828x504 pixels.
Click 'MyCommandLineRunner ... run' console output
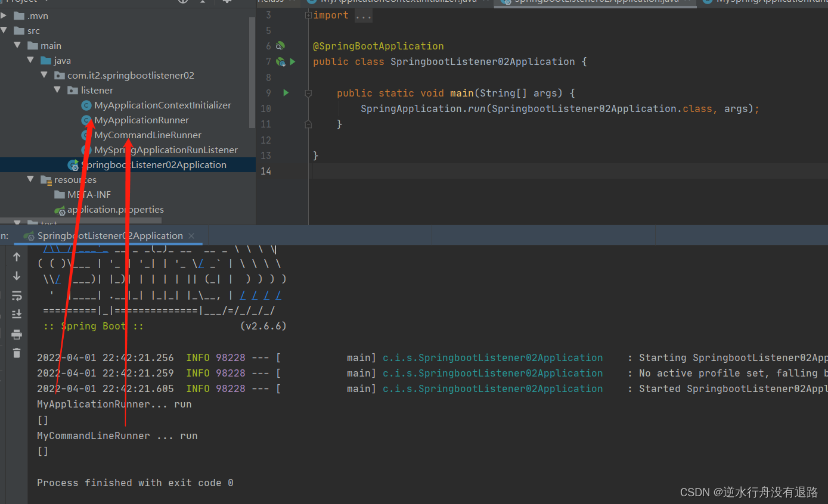tap(117, 435)
